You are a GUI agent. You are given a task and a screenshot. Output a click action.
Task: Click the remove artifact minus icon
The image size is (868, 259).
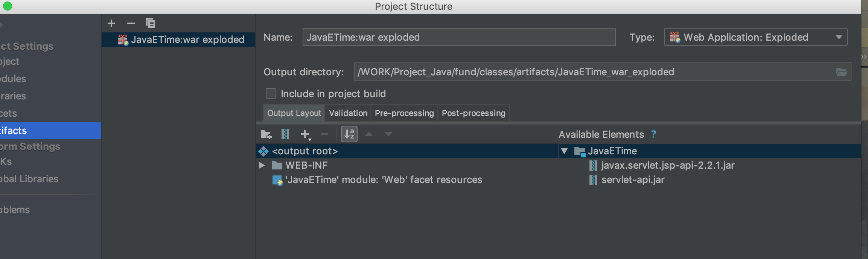(x=131, y=23)
